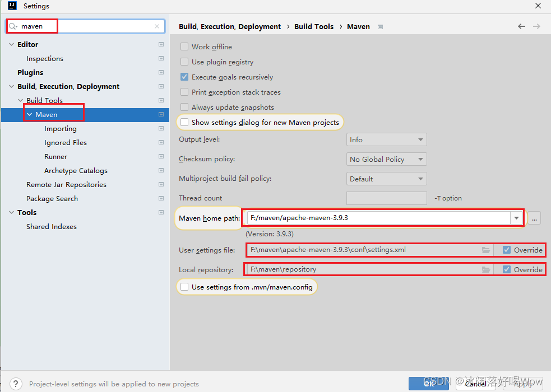Open the help question mark button
The height and width of the screenshot is (392, 551).
16,384
